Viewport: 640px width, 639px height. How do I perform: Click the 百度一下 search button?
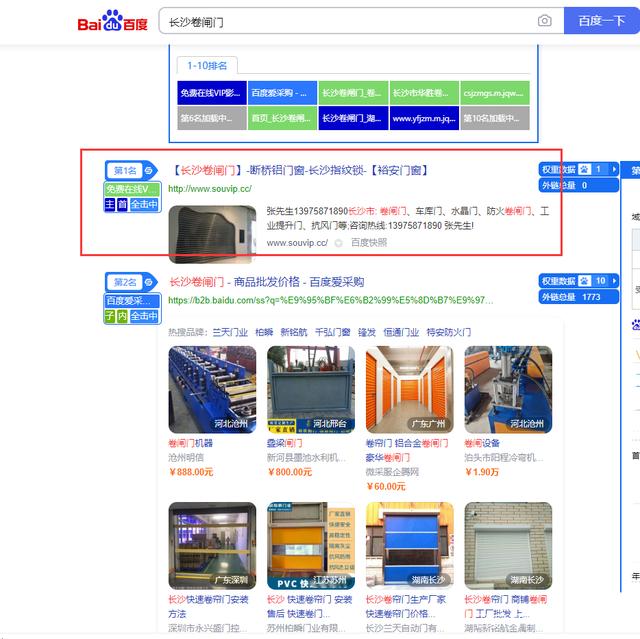point(602,20)
